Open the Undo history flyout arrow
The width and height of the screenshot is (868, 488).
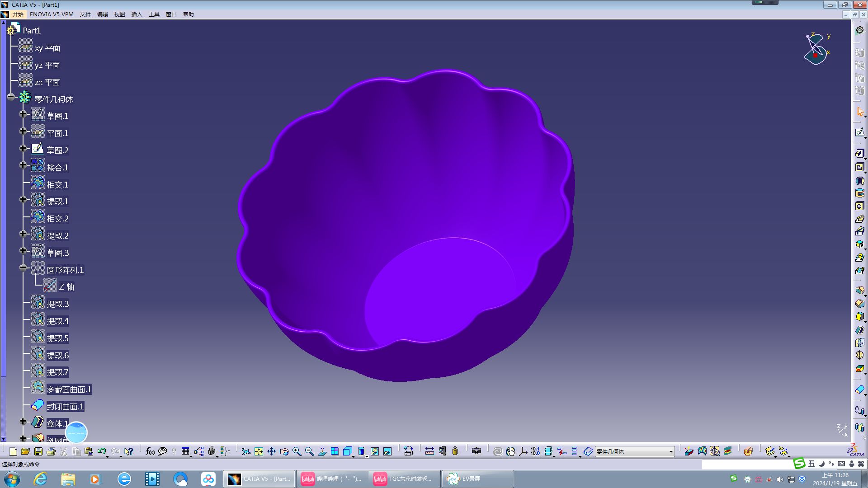(x=108, y=456)
